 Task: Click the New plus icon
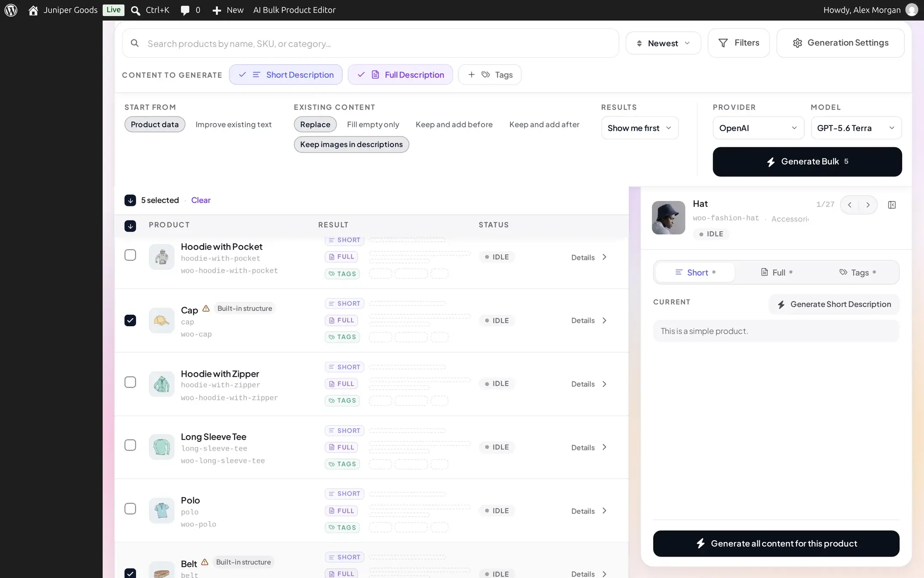(x=216, y=10)
